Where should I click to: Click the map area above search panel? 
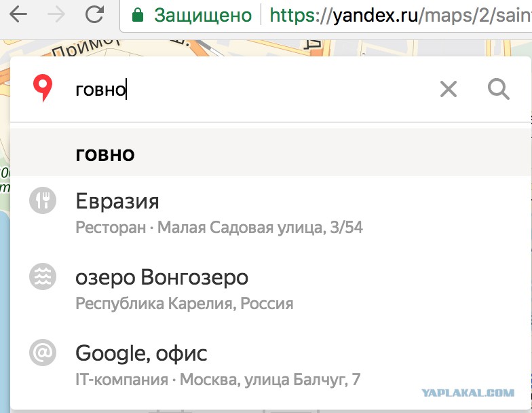[x=265, y=48]
